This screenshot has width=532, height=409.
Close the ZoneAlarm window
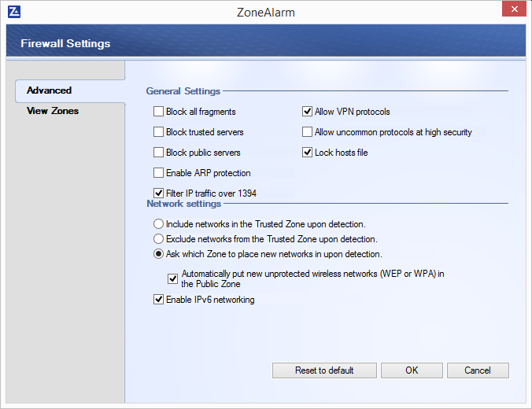[x=512, y=9]
